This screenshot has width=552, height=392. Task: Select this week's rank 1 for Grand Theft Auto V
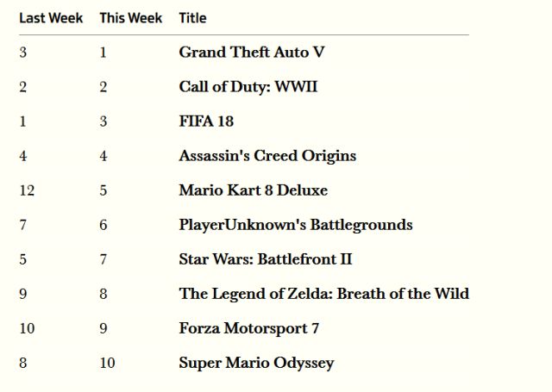coord(103,53)
